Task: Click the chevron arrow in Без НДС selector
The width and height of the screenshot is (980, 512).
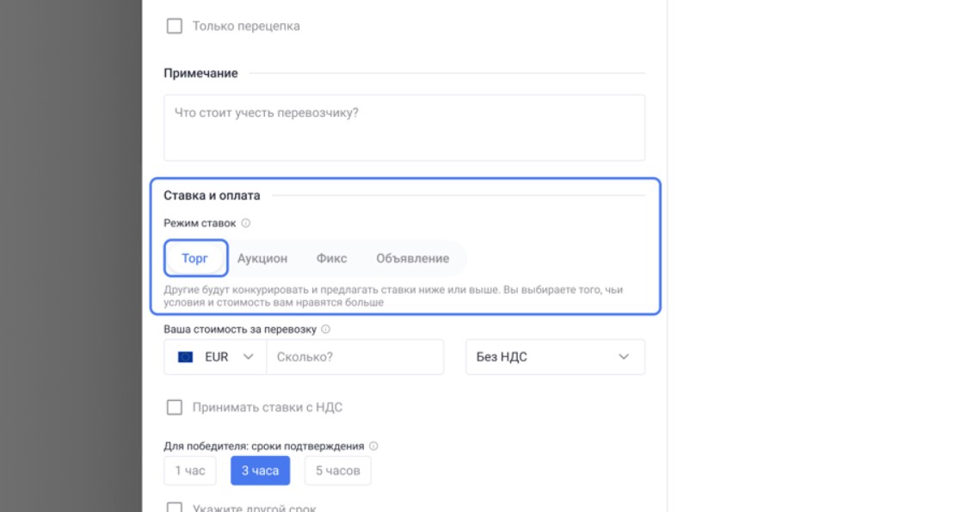Action: point(624,357)
